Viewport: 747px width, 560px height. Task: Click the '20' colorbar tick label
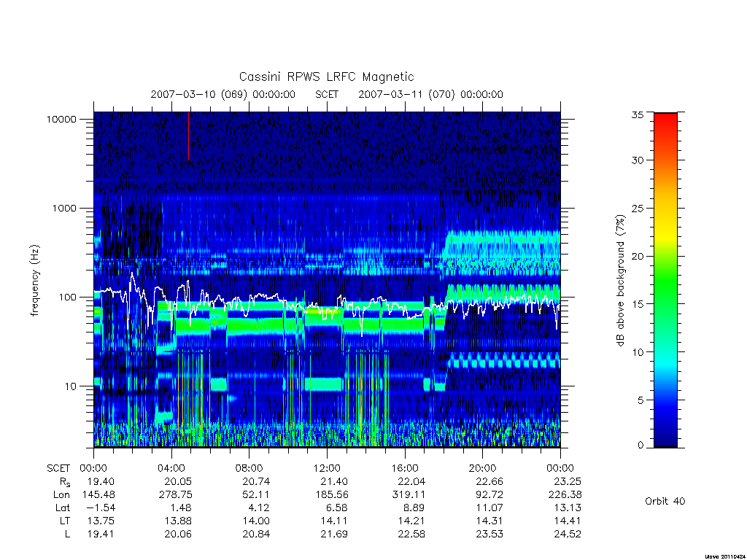click(638, 256)
